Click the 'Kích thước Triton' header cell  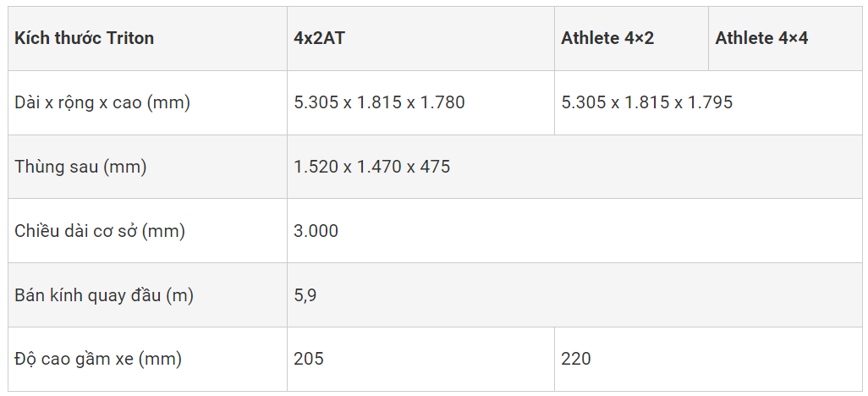pyautogui.click(x=85, y=38)
